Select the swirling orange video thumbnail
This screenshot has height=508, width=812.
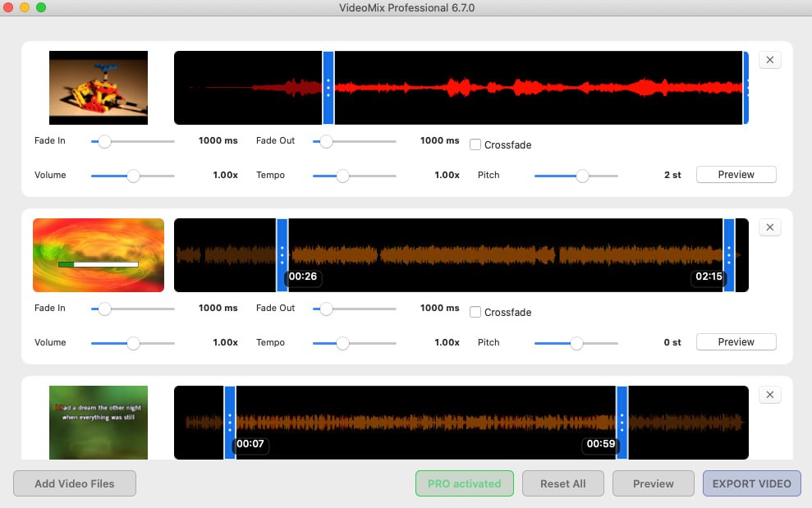[x=99, y=255]
